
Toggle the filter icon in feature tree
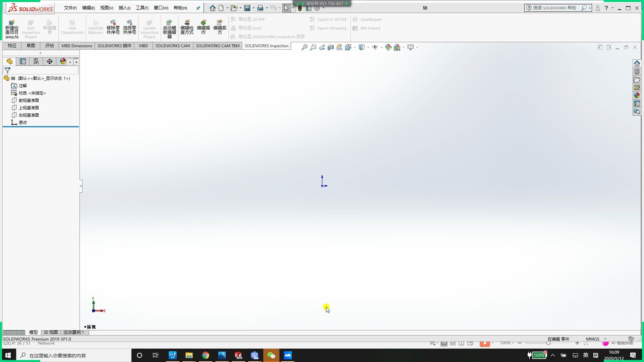[7, 70]
